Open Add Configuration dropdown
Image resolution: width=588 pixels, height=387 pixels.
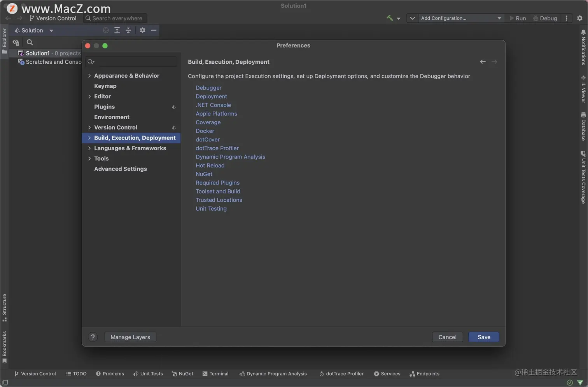pyautogui.click(x=460, y=18)
